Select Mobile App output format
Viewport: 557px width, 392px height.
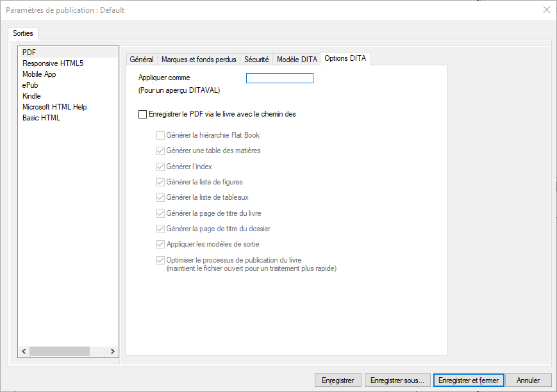click(39, 74)
